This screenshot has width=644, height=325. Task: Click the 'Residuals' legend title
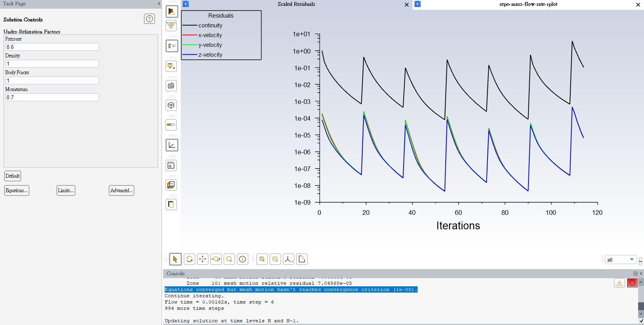(221, 16)
